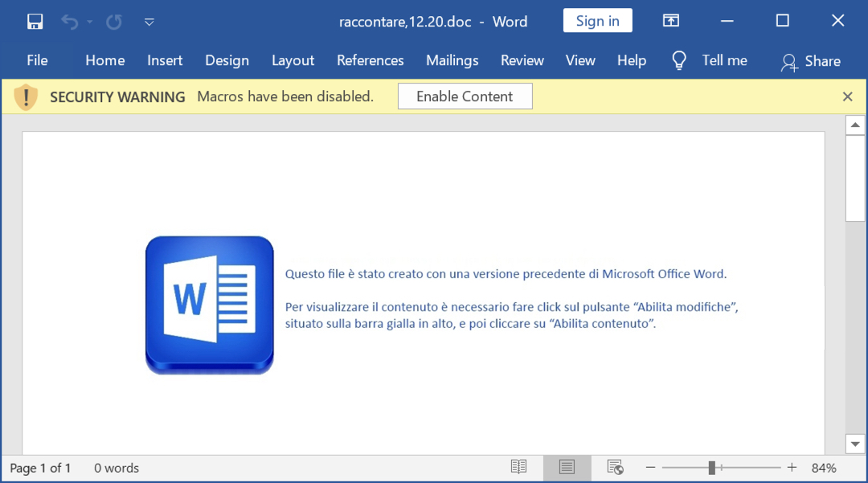The image size is (868, 483).
Task: Switch to the Review tab
Action: tap(522, 60)
